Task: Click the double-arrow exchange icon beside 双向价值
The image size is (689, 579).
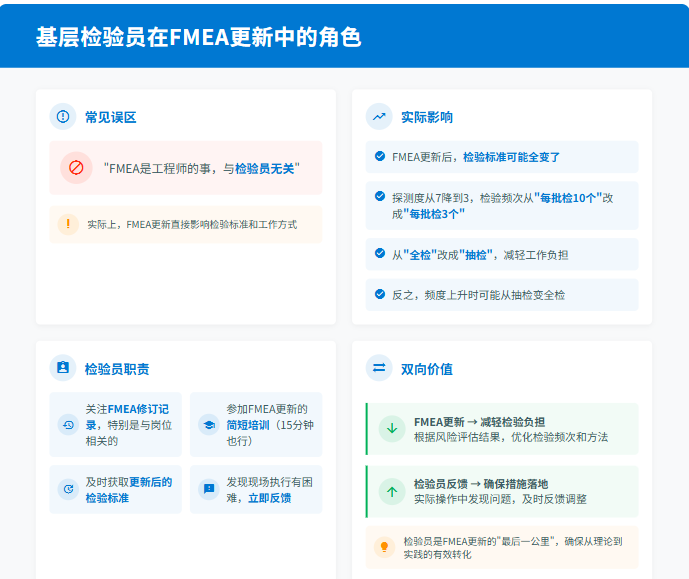Action: [x=379, y=368]
